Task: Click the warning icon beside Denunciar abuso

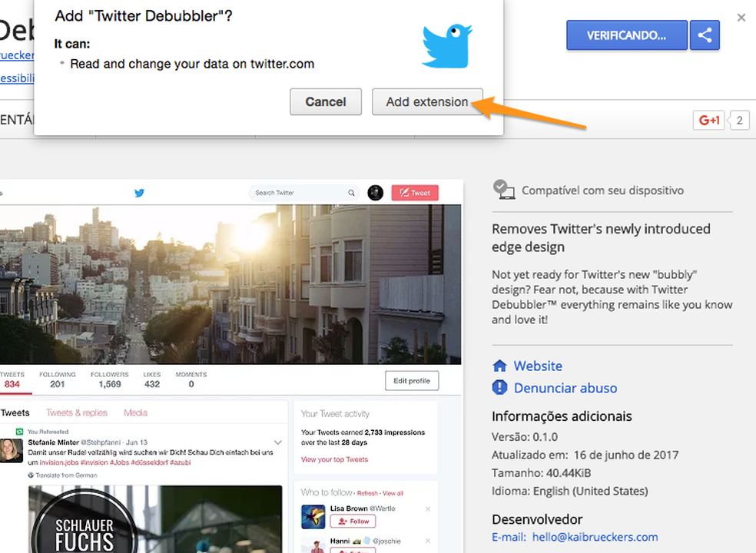Action: (501, 388)
